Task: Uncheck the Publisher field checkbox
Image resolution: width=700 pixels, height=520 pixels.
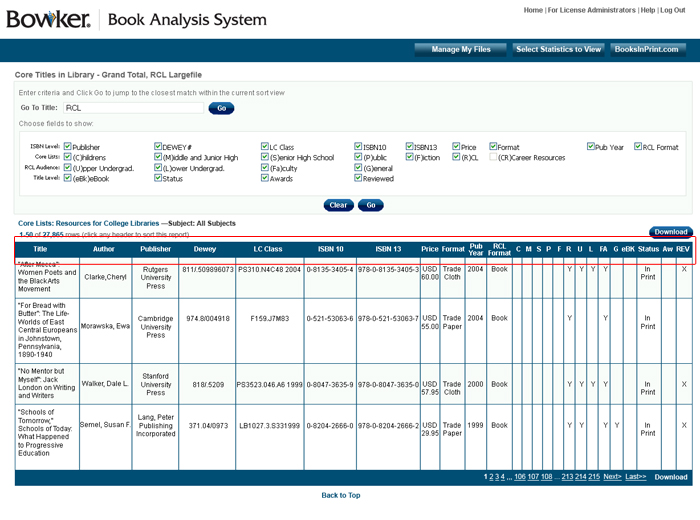Action: (x=67, y=146)
